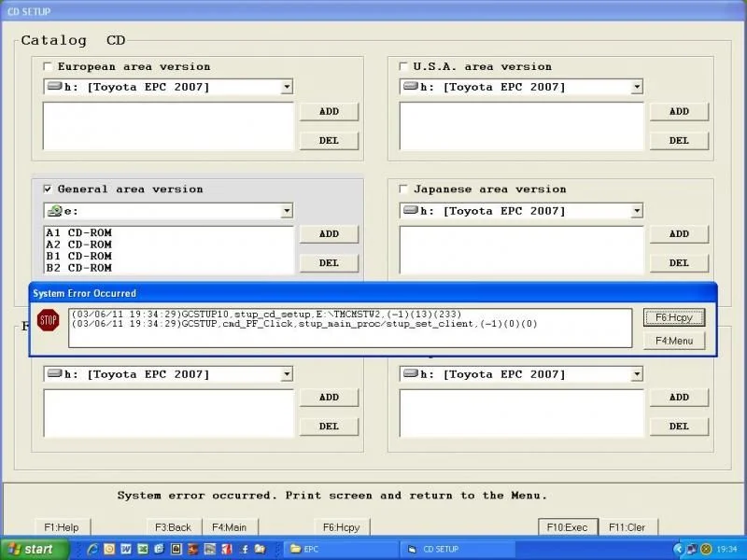
Task: Uncheck General area version
Action: pyautogui.click(x=48, y=189)
